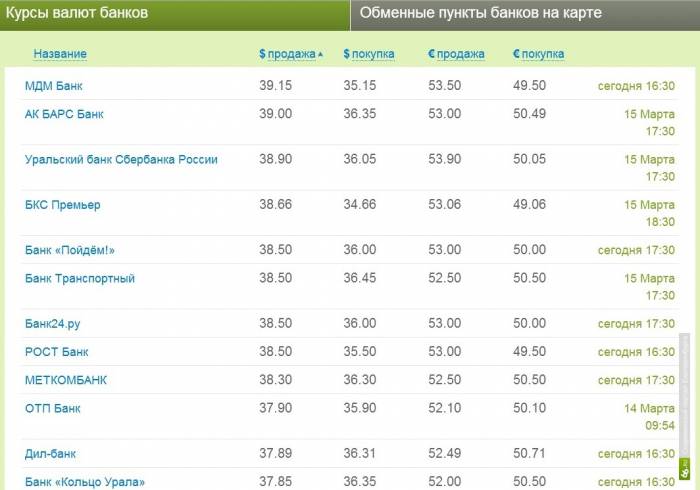This screenshot has width=700, height=490.
Task: Open the Курсы валют банков tab
Action: point(175,14)
